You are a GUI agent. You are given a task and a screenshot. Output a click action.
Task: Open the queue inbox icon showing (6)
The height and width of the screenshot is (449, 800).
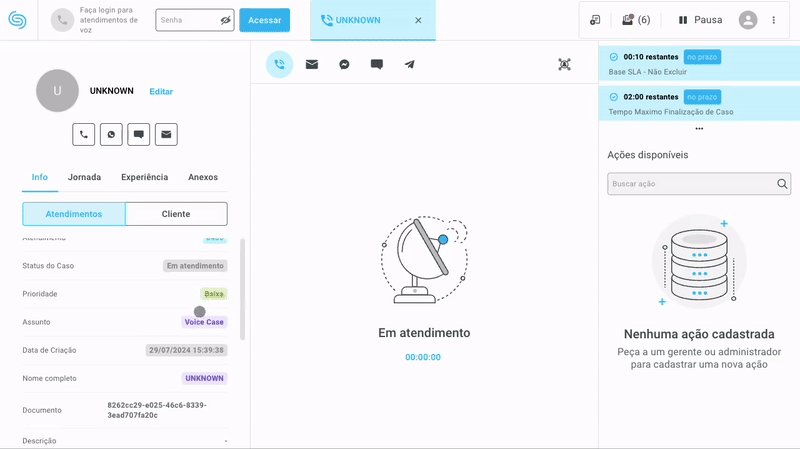click(x=635, y=20)
